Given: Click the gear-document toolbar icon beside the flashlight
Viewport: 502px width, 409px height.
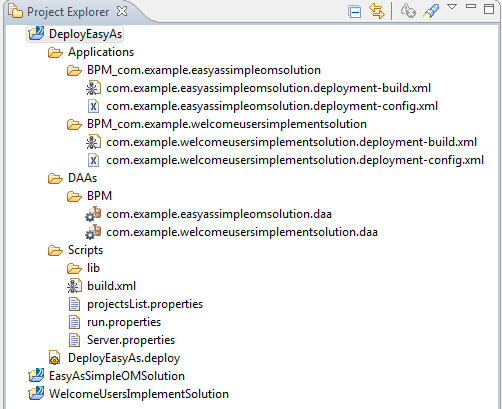Looking at the screenshot, I should pos(408,11).
